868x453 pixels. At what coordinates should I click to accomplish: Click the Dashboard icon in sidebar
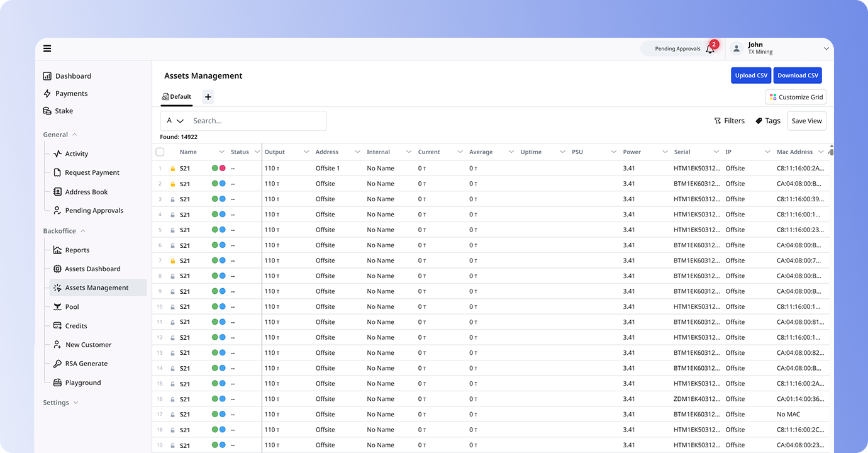[x=47, y=76]
